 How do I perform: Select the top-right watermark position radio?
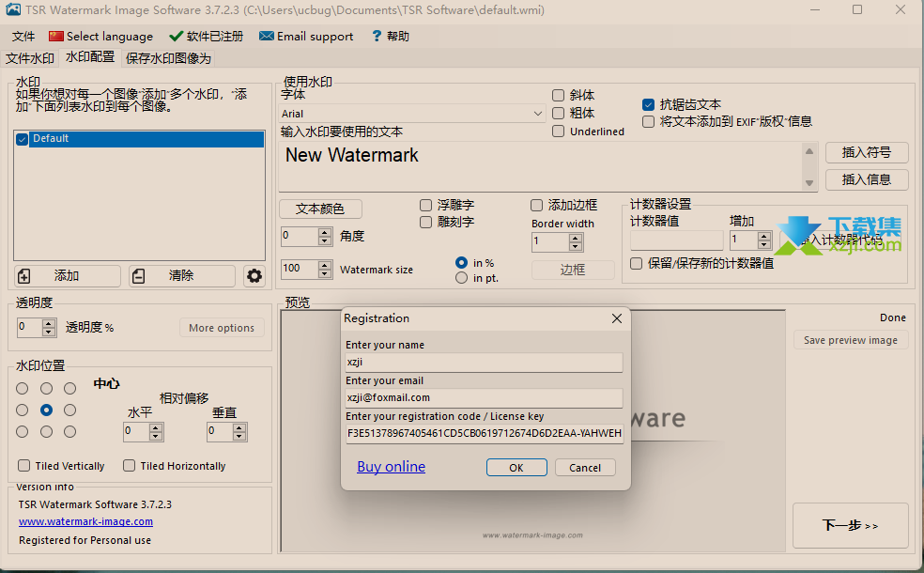point(70,389)
